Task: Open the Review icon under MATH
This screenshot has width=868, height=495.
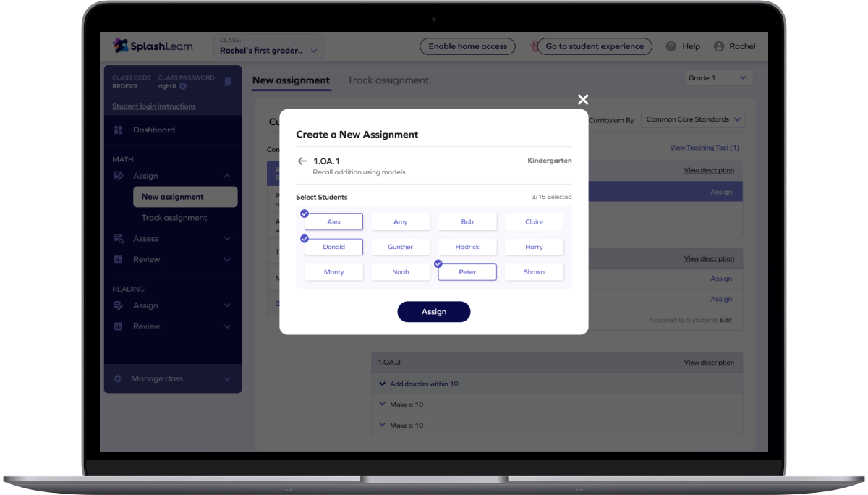Action: 117,259
